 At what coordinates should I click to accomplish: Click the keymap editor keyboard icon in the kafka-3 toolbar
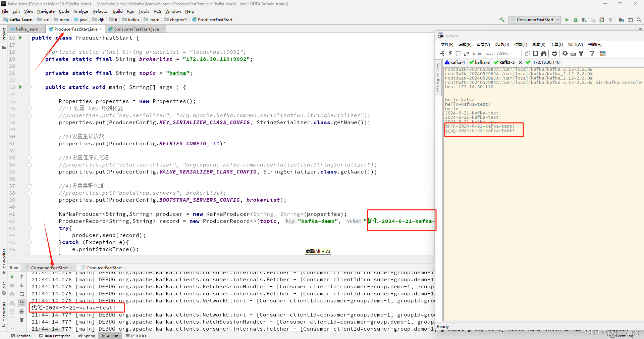573,53
